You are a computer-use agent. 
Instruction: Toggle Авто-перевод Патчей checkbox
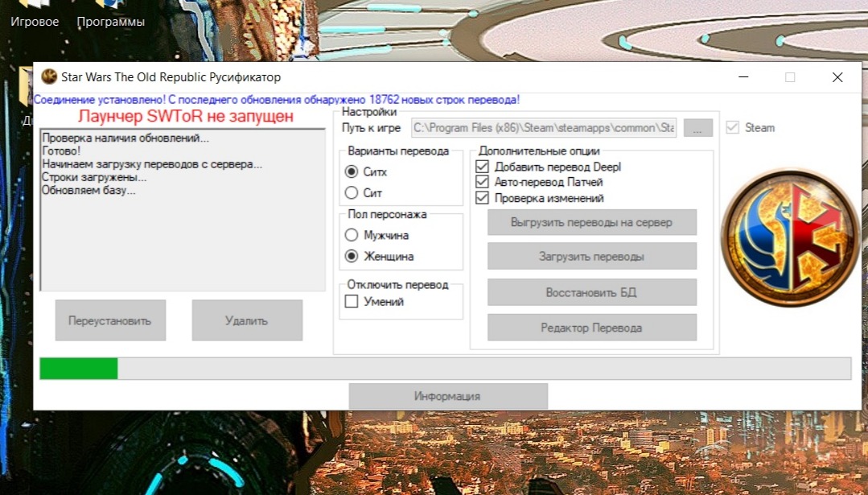(x=482, y=182)
